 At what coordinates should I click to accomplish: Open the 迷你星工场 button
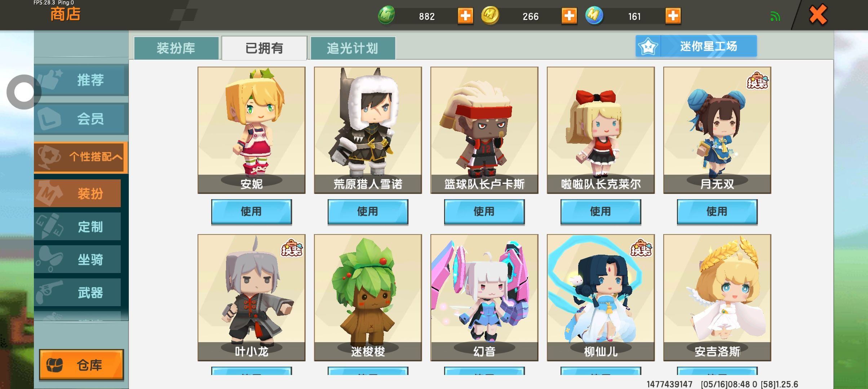pyautogui.click(x=696, y=46)
